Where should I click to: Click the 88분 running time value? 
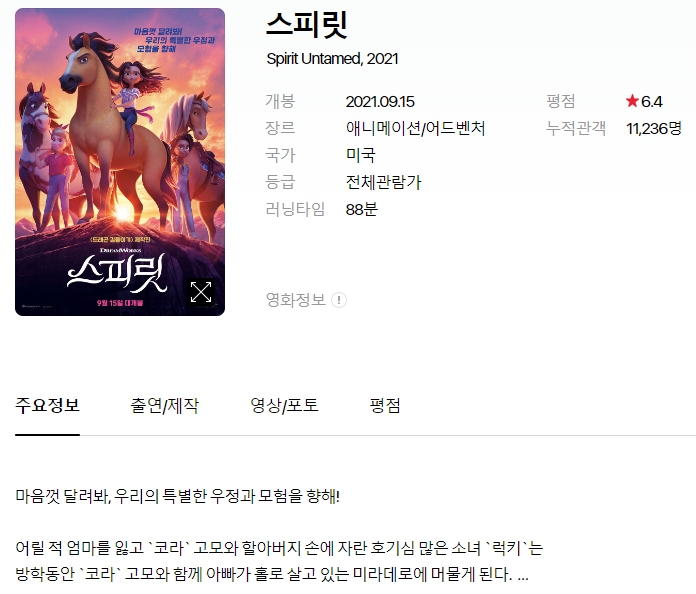pos(362,210)
